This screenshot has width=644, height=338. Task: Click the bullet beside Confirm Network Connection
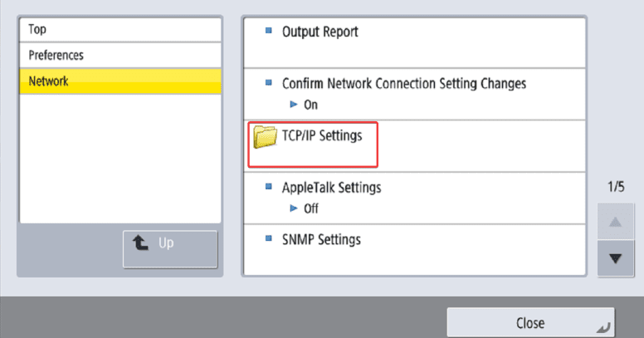(x=268, y=83)
